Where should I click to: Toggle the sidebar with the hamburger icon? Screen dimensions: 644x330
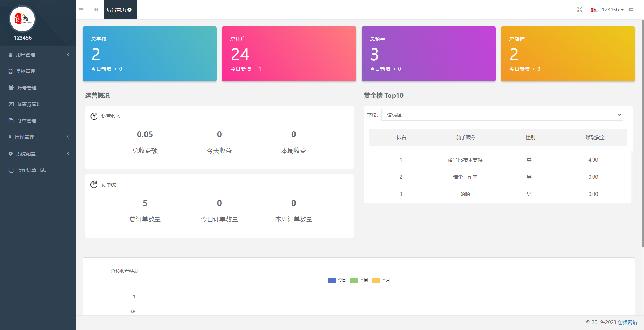[x=81, y=9]
